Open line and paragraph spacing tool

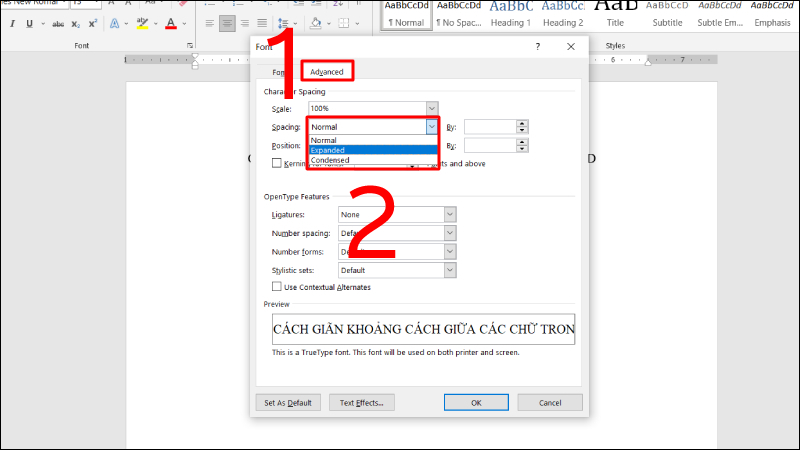(x=283, y=23)
